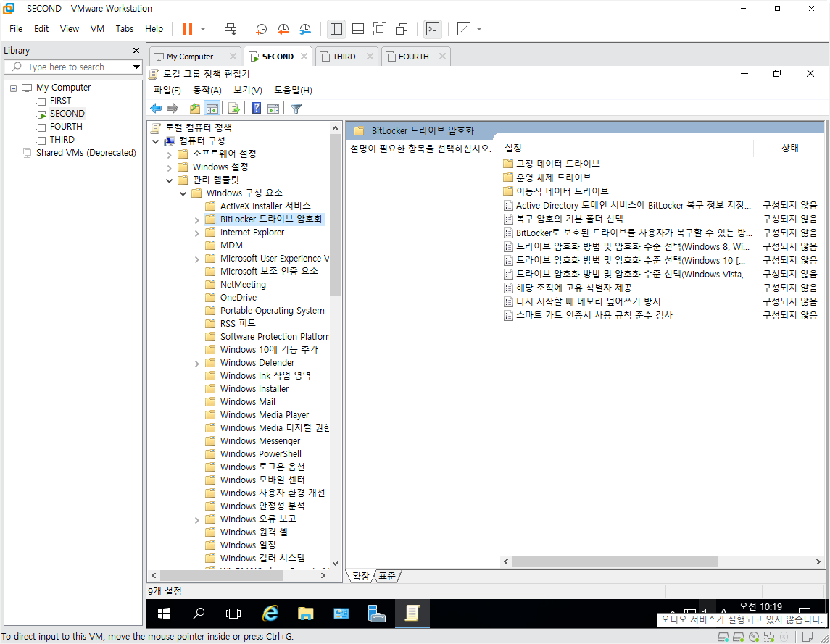Image resolution: width=830 pixels, height=644 pixels.
Task: Switch to the THIRD VM tab
Action: click(344, 57)
